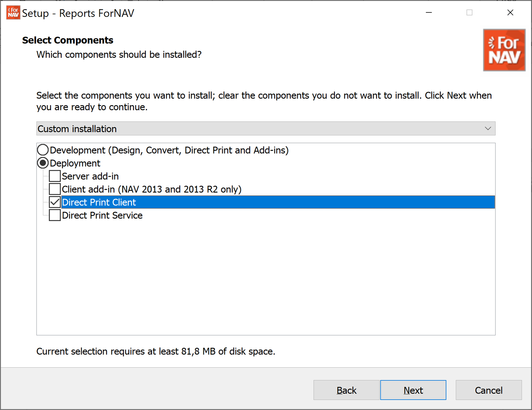Proceed with the Next button

(413, 390)
